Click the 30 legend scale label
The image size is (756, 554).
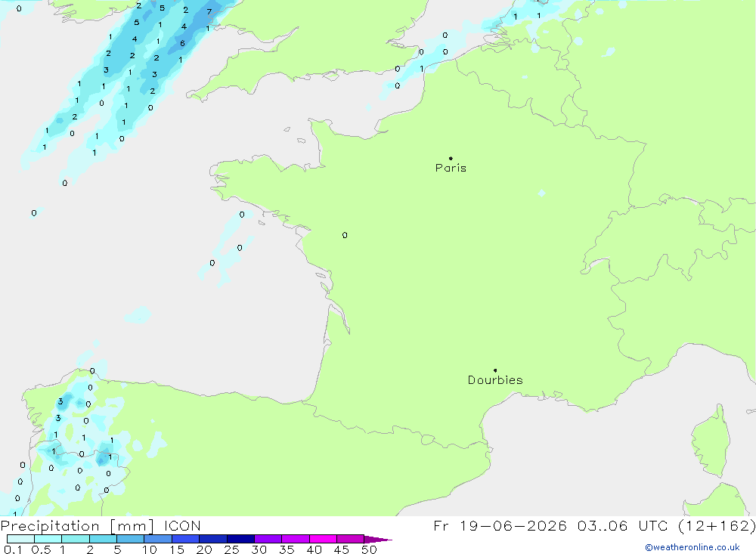pos(259,549)
